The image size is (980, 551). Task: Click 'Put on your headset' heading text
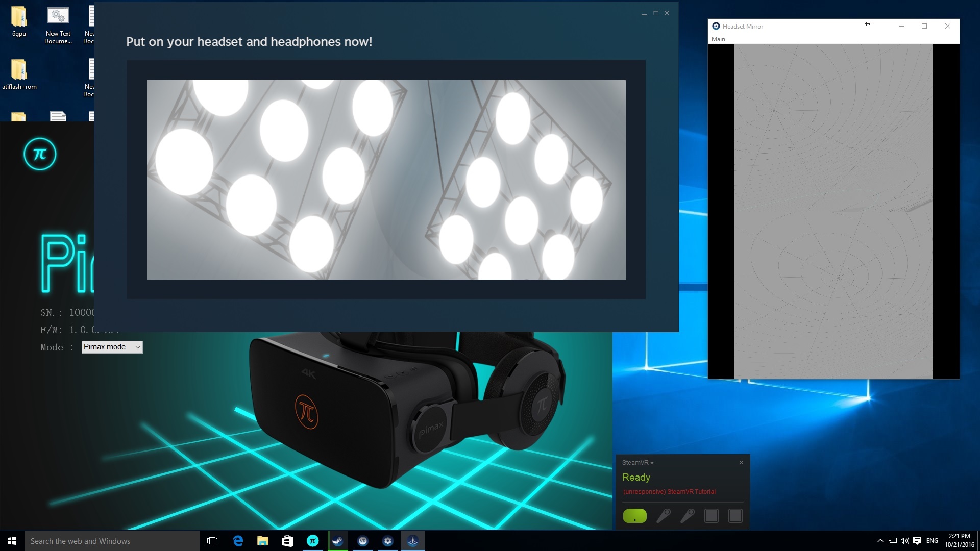(x=249, y=42)
